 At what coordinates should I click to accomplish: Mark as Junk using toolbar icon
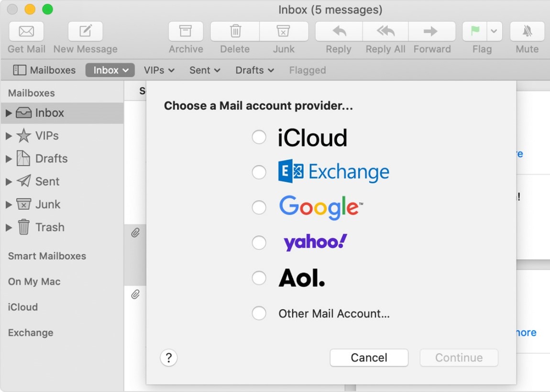(x=284, y=31)
